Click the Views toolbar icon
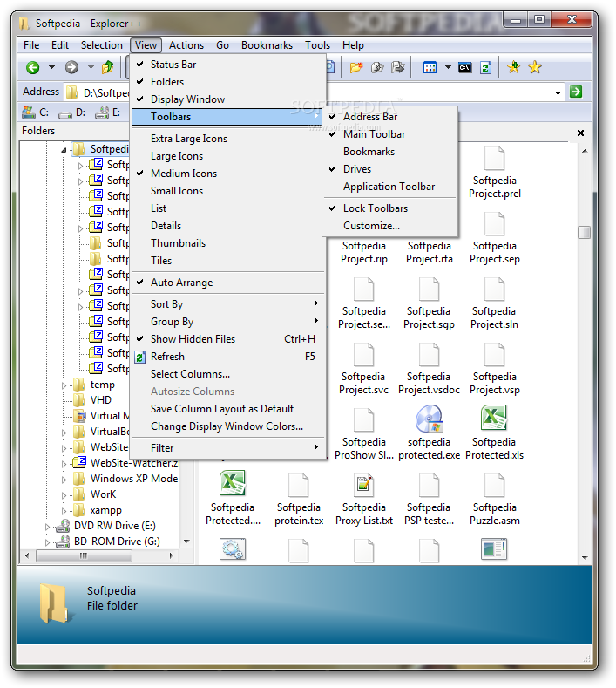Viewport: 616px width, 688px height. [430, 67]
